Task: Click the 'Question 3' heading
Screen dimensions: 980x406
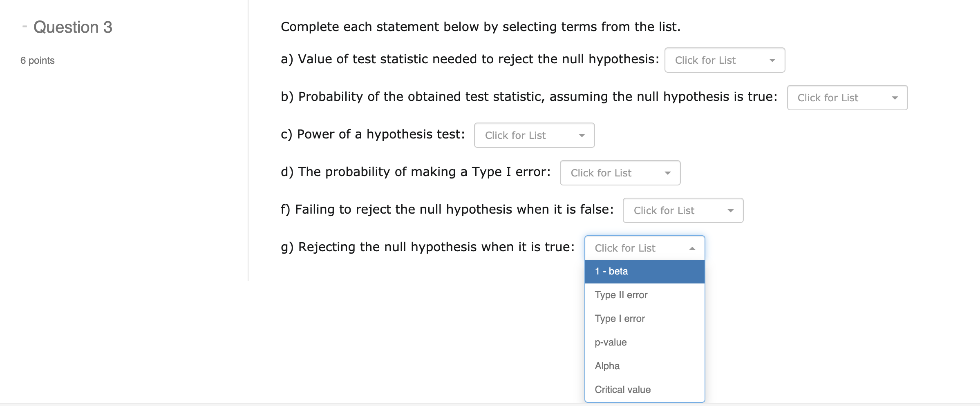Action: (73, 27)
